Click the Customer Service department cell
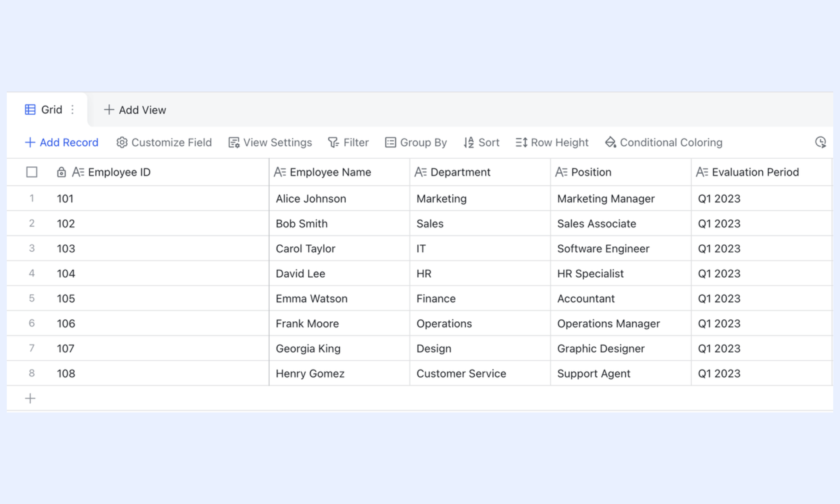Image resolution: width=840 pixels, height=504 pixels. (480, 373)
